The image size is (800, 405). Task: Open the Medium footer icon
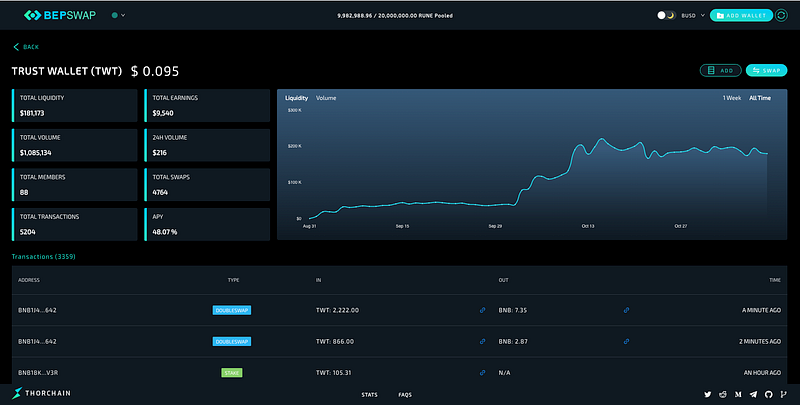tap(738, 394)
